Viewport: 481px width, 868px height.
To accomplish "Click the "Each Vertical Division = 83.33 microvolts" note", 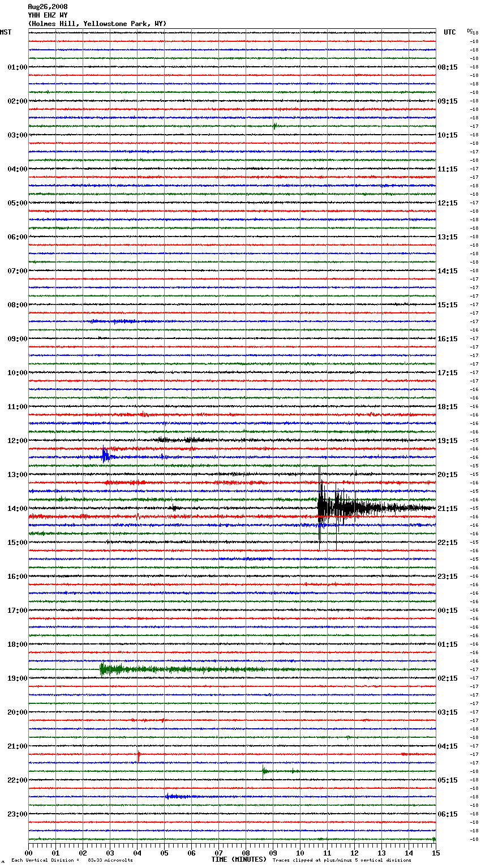I will [72, 860].
